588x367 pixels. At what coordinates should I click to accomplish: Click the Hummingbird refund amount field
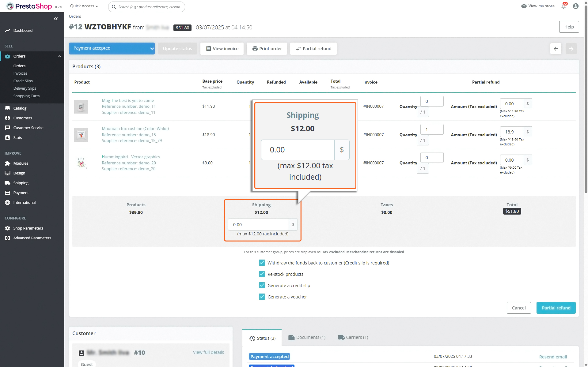pos(511,160)
